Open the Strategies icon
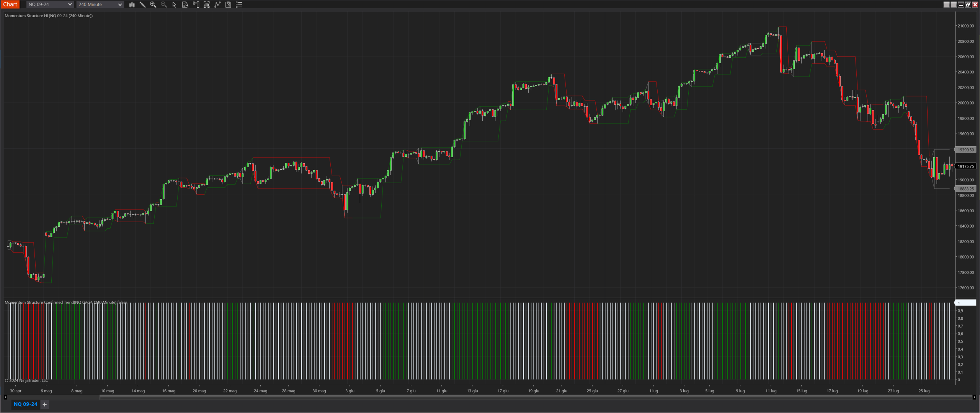Screen dimensions: 980x413 click(228, 5)
